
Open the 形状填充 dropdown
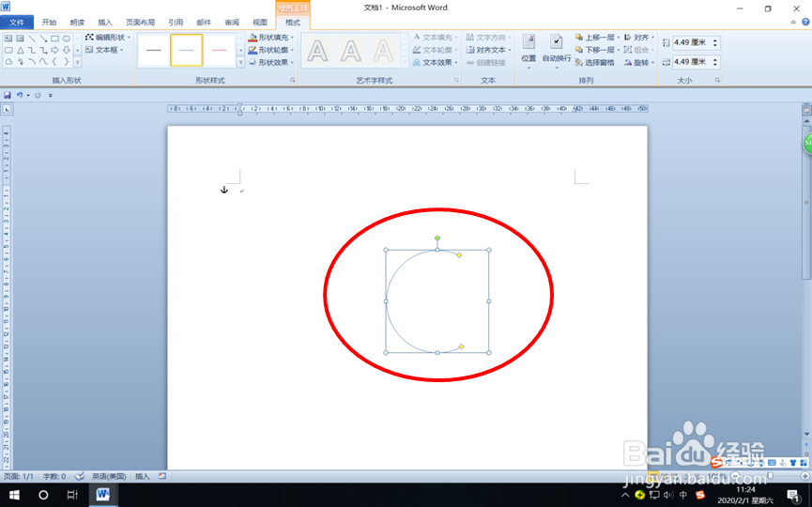pyautogui.click(x=271, y=38)
